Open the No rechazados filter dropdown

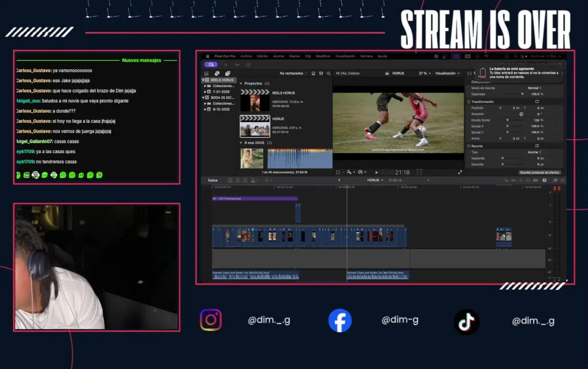(x=293, y=74)
